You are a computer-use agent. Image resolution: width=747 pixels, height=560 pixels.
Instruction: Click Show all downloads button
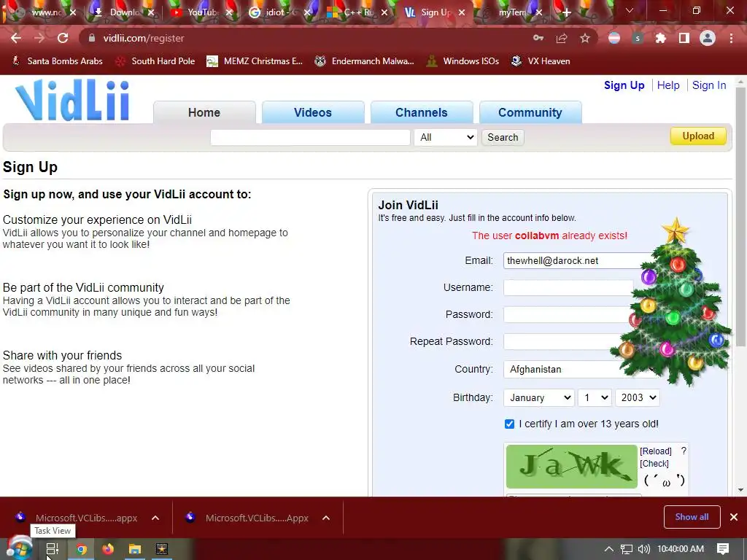[692, 517]
